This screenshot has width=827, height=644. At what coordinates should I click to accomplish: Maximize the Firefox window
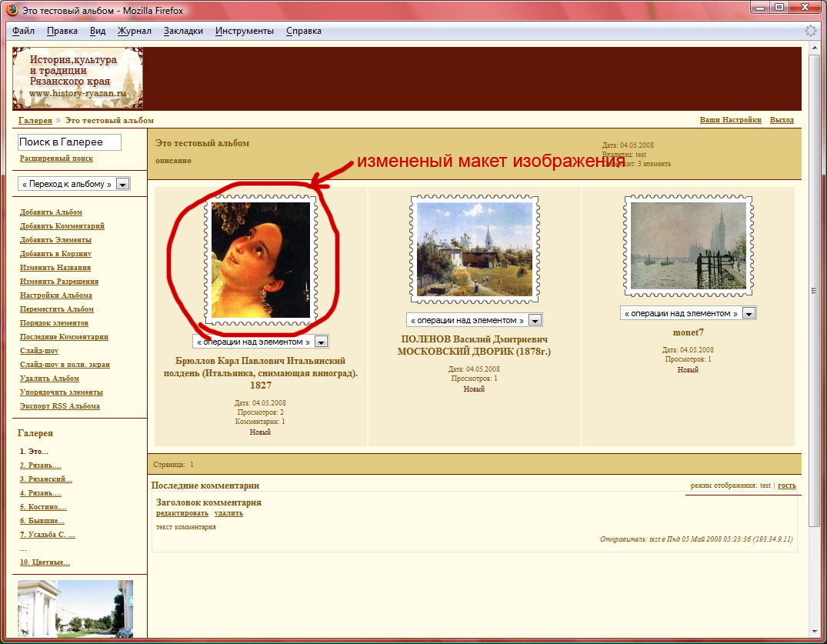[x=779, y=8]
